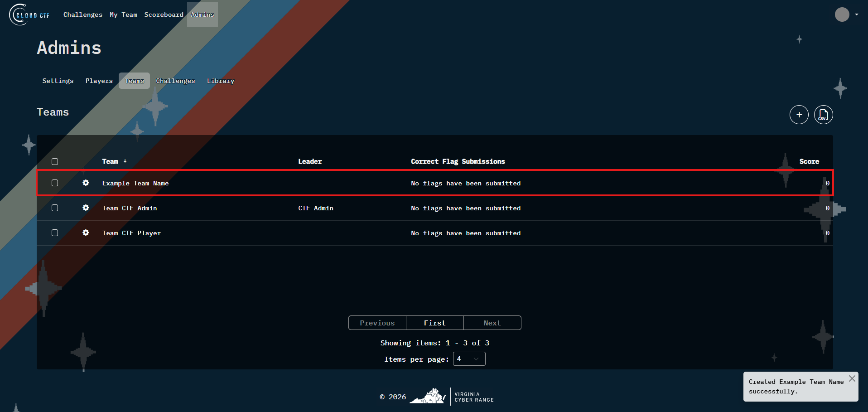
Task: Open settings gear for Team CTF Admin
Action: [x=86, y=208]
